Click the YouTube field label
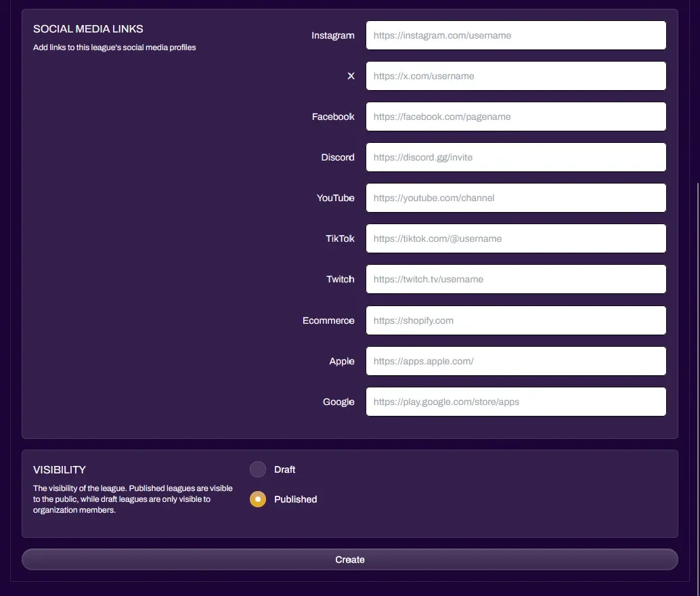700x596 pixels. pyautogui.click(x=335, y=198)
